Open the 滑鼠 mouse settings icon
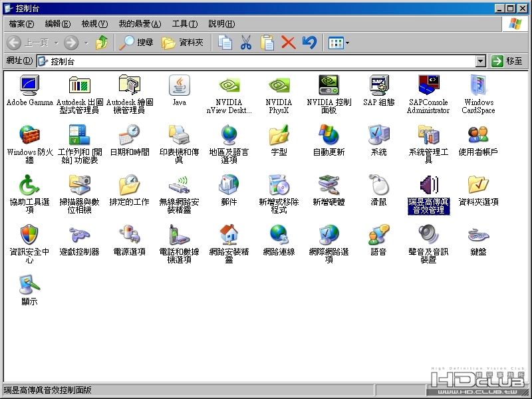The height and width of the screenshot is (399, 532). 378,186
